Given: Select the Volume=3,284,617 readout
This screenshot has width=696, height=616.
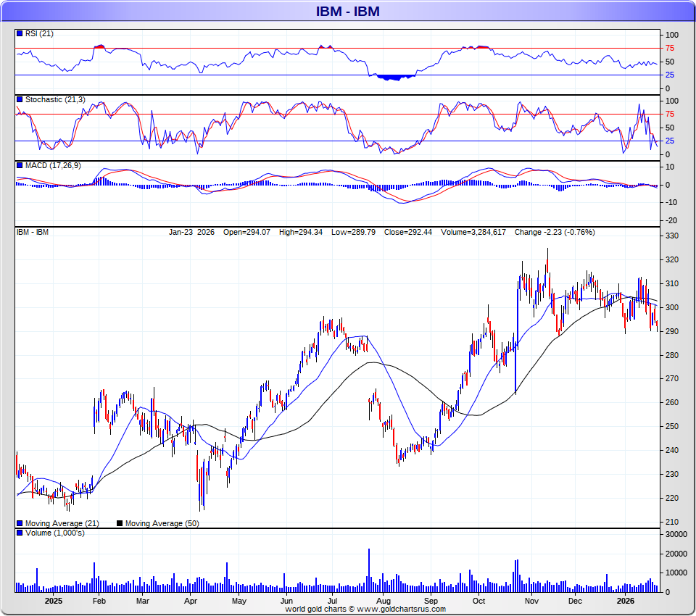Looking at the screenshot, I should [x=474, y=233].
